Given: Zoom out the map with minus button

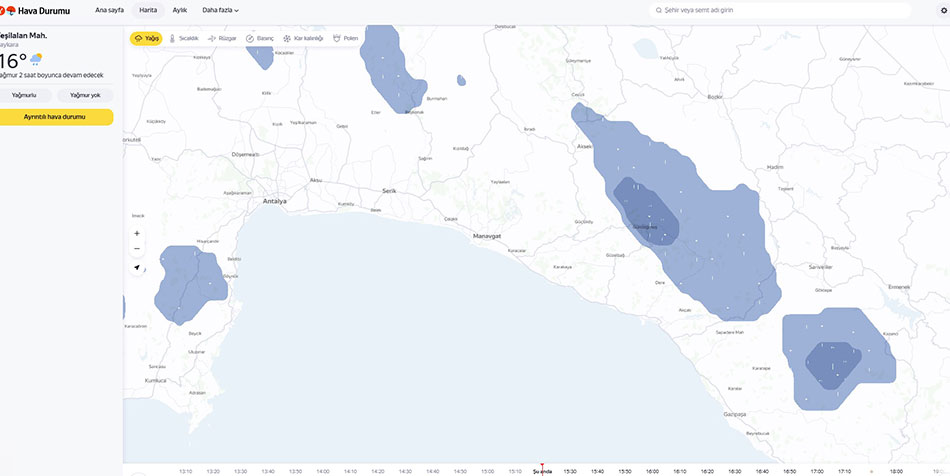Looking at the screenshot, I should pos(137,249).
